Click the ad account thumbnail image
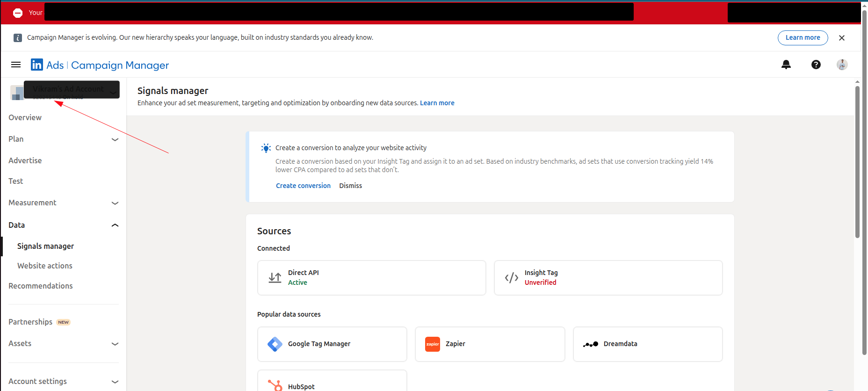 click(x=17, y=93)
